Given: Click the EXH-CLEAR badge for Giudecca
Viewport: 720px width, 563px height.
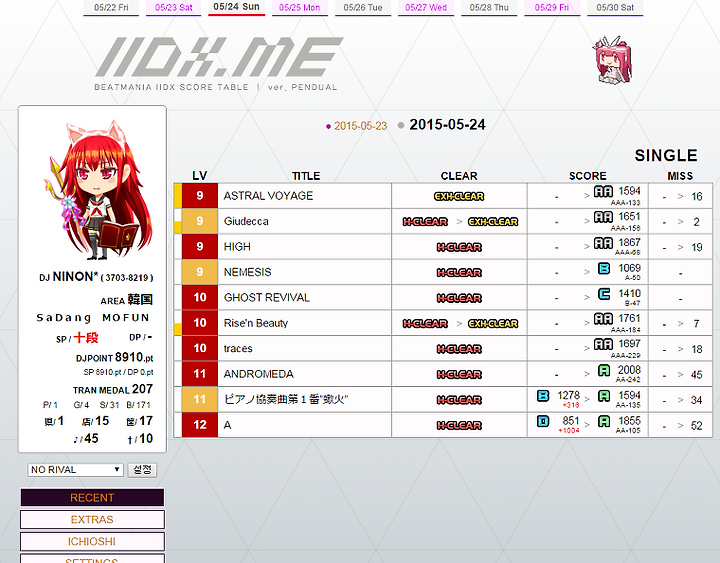Looking at the screenshot, I should pyautogui.click(x=493, y=222).
